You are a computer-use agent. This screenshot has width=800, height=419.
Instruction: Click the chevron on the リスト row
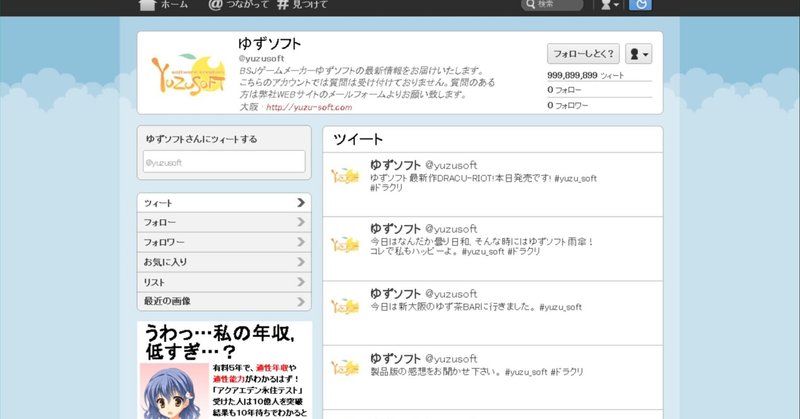301,282
